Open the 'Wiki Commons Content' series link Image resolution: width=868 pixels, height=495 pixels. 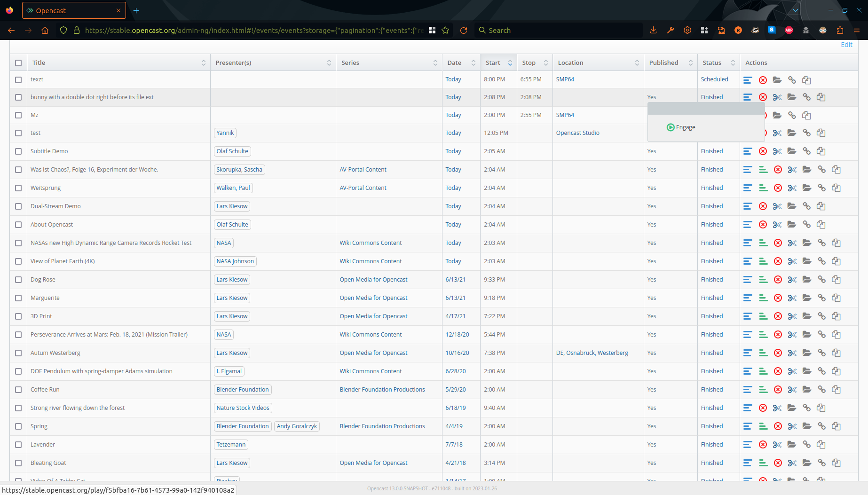(371, 243)
